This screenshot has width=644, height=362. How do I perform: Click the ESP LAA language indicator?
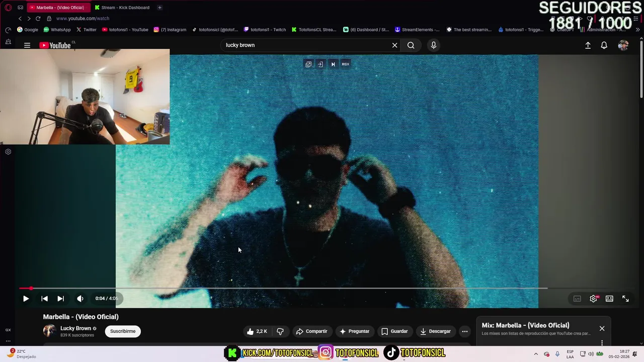pyautogui.click(x=570, y=354)
